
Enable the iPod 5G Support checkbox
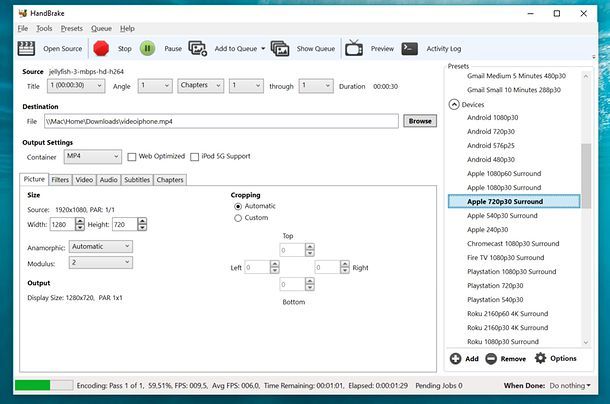(x=195, y=157)
